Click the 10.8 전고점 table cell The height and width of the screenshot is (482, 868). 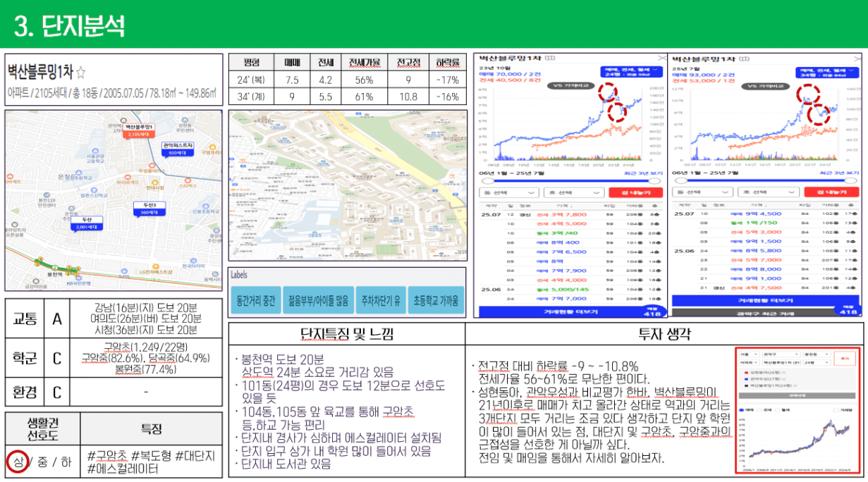pyautogui.click(x=408, y=97)
